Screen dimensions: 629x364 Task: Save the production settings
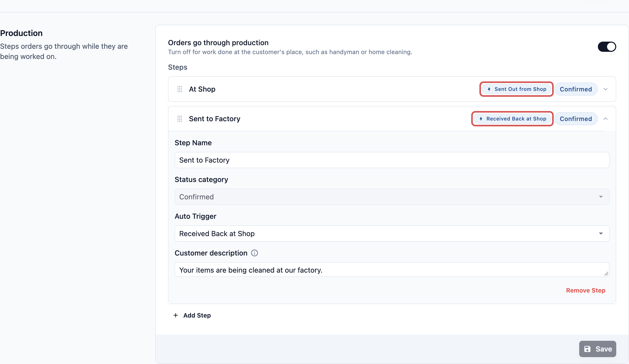(x=598, y=349)
